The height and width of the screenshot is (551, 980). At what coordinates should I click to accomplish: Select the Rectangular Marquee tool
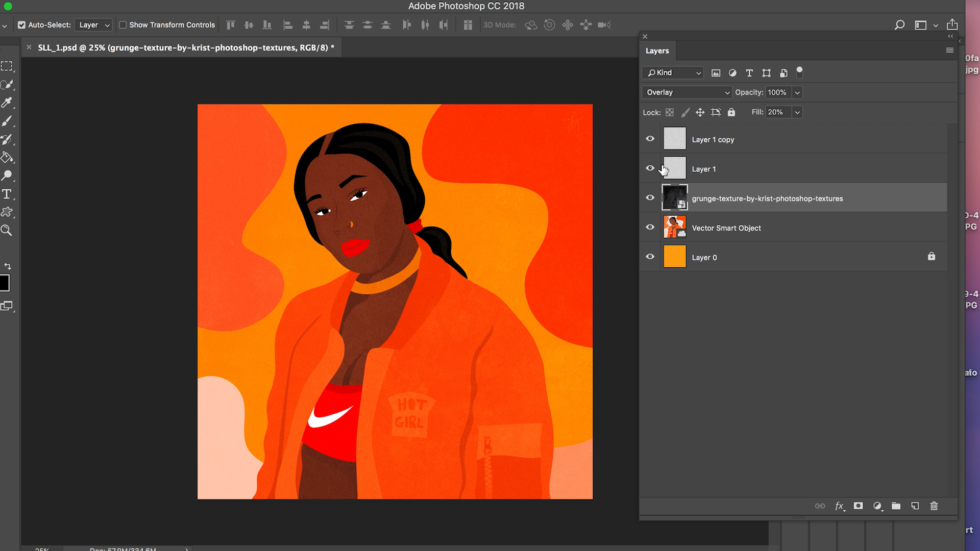8,66
